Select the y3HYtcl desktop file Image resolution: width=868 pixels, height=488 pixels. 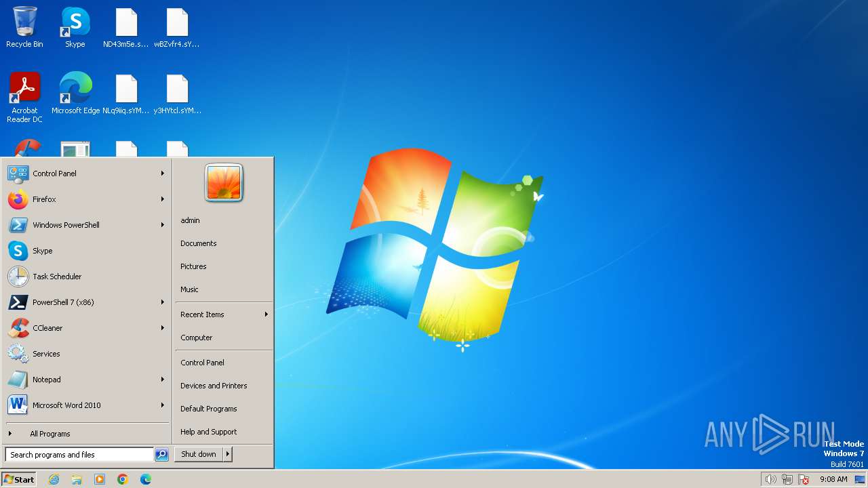pyautogui.click(x=177, y=94)
